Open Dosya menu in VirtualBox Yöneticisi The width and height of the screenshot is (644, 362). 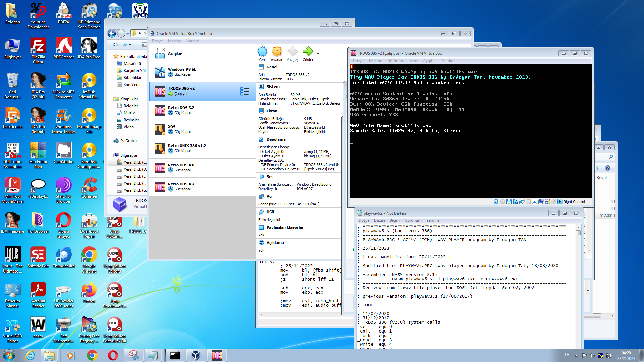[x=157, y=41]
